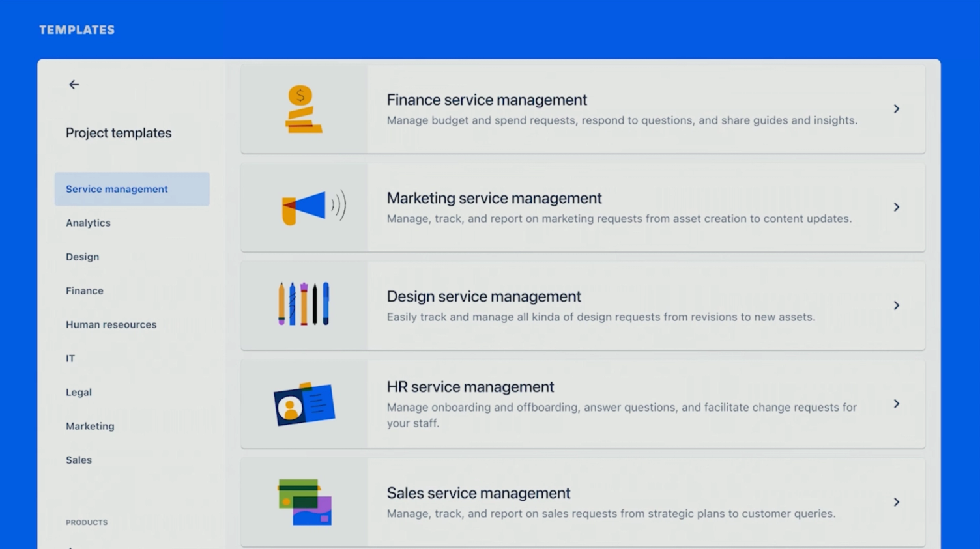
Task: Click the HR service management ID card icon
Action: (304, 404)
